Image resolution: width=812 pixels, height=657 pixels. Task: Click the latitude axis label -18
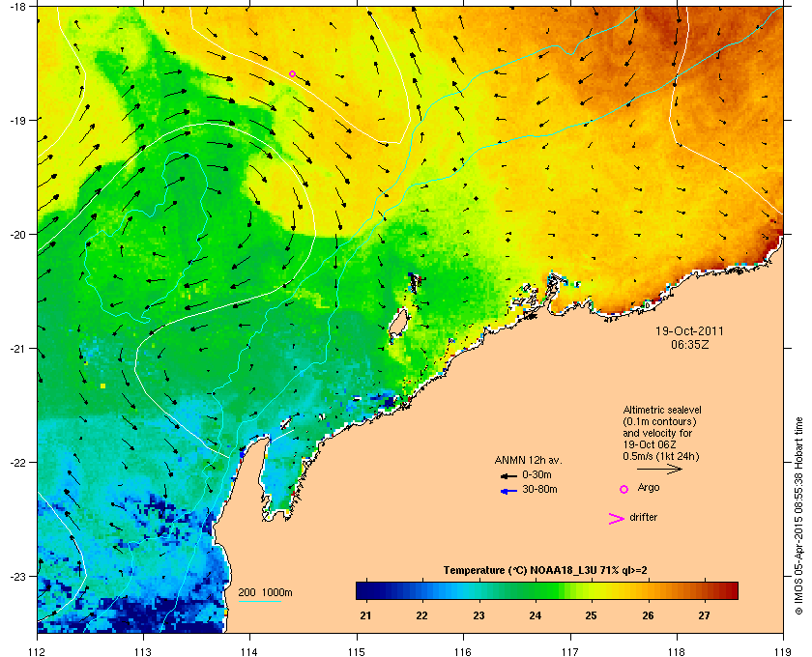tap(18, 6)
